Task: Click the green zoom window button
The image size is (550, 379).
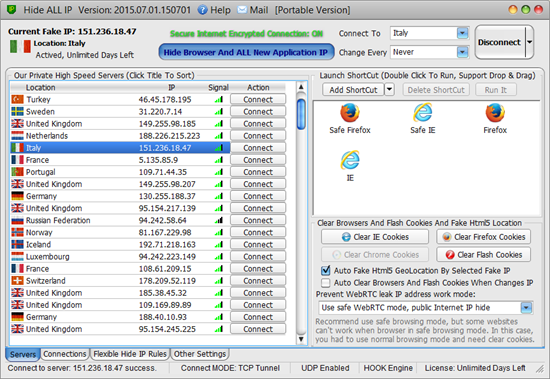Action: point(525,9)
